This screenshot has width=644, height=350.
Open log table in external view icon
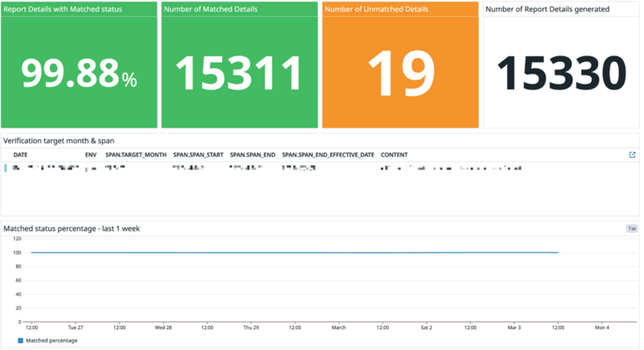click(x=632, y=154)
